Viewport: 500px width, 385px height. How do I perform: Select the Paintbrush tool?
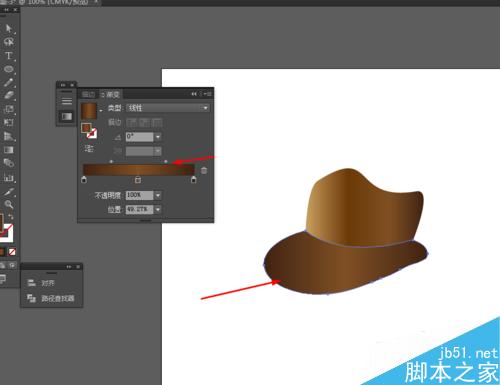[x=9, y=82]
